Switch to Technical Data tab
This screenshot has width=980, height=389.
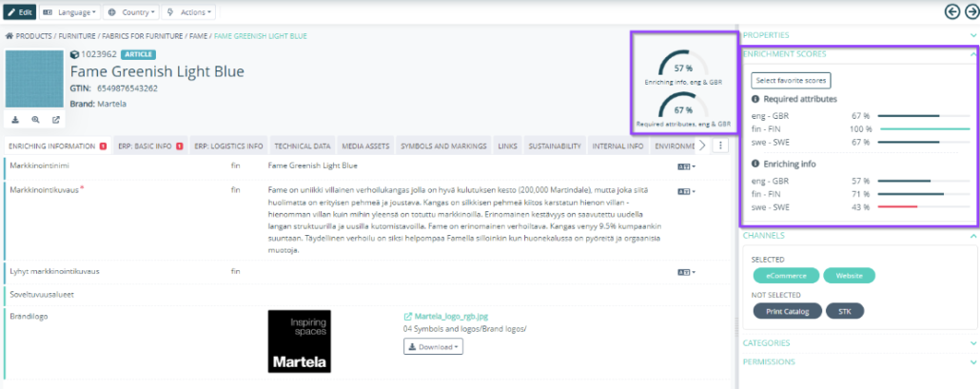click(302, 146)
